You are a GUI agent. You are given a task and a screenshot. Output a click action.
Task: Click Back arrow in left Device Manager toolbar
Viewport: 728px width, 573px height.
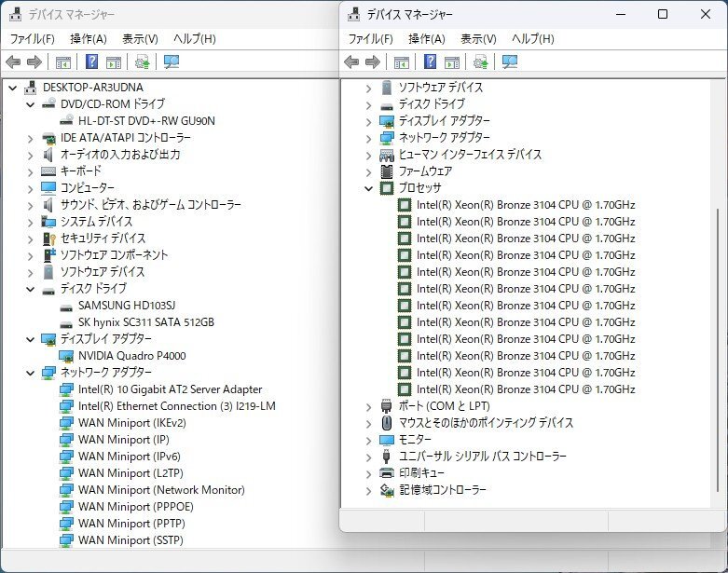(13, 61)
